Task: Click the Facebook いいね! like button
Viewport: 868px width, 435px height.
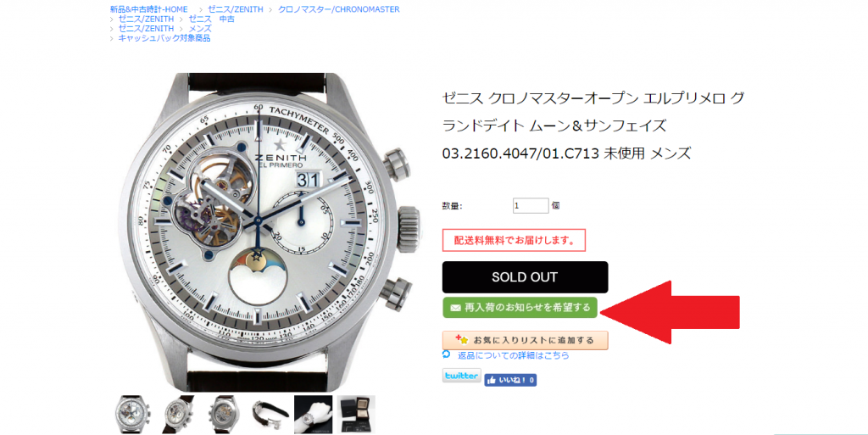Action: pos(509,380)
